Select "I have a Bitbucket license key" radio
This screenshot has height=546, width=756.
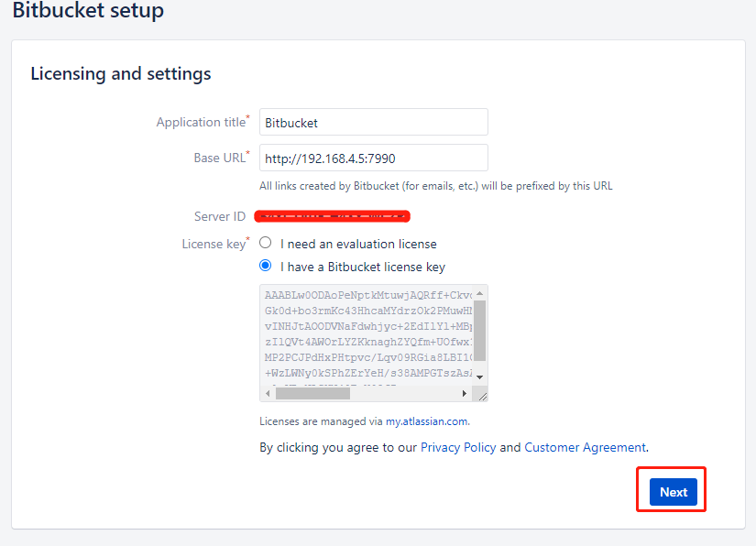pyautogui.click(x=265, y=265)
